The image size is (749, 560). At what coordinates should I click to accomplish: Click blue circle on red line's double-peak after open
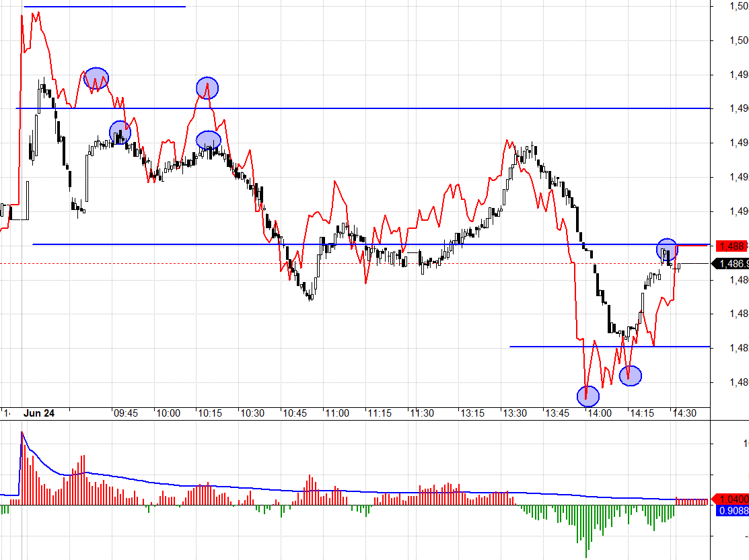click(96, 78)
